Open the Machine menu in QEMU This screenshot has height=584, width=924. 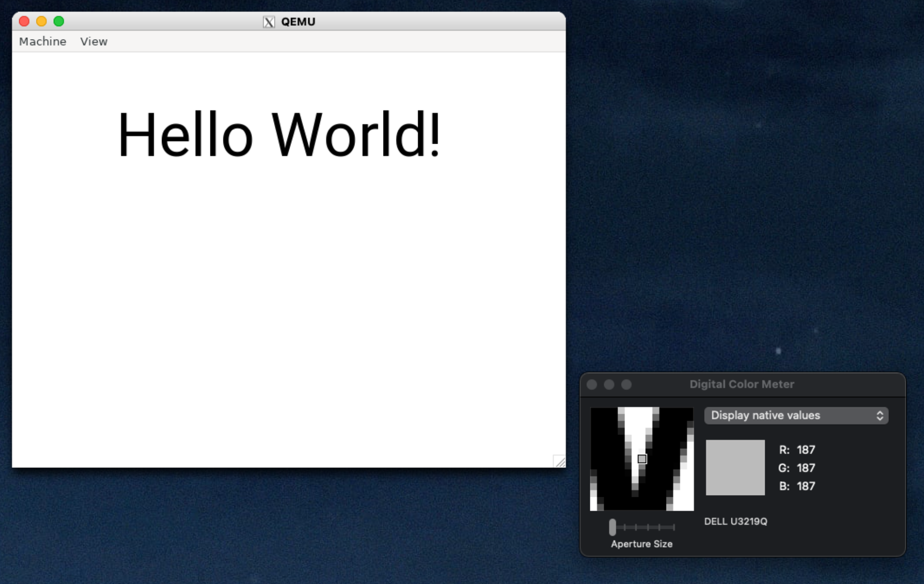point(42,41)
